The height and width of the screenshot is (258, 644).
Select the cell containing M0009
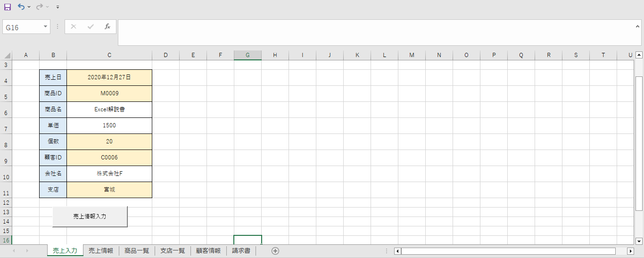(109, 93)
